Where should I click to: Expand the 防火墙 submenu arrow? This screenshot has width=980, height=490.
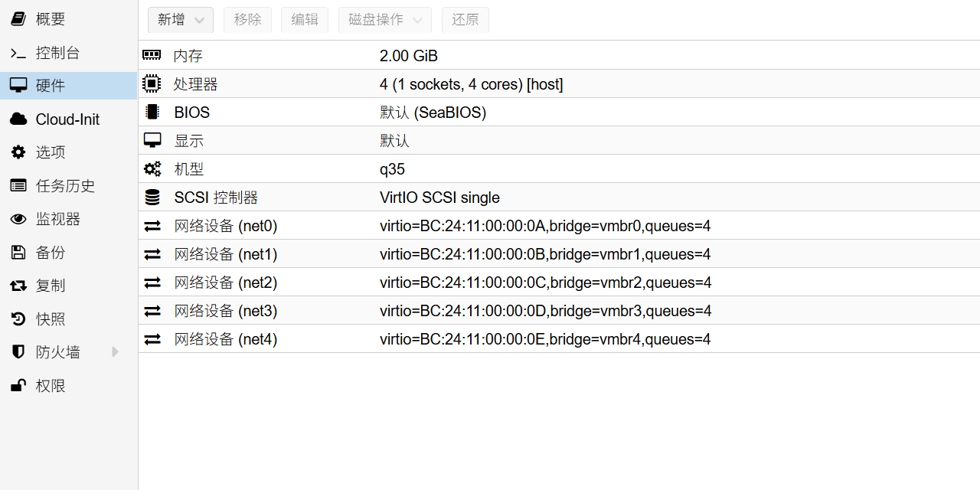(x=116, y=352)
